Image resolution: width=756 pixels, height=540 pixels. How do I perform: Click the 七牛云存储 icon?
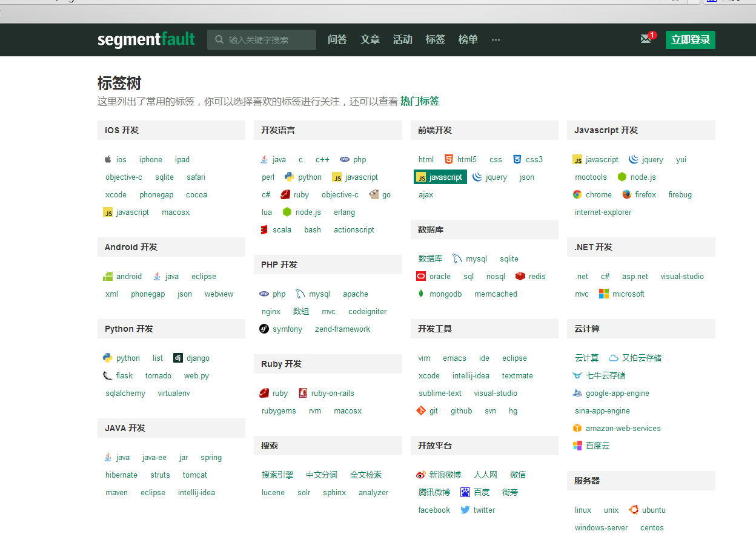(x=577, y=375)
